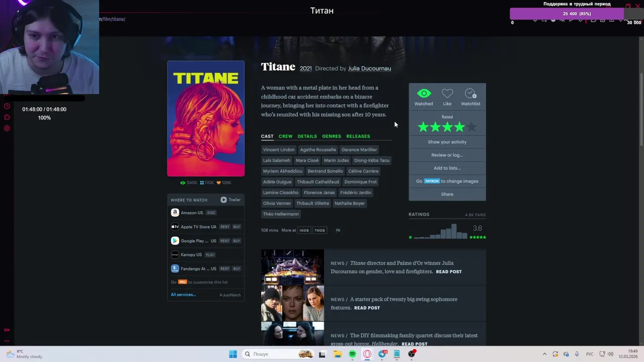Open cast member Agathe Rousselle
The height and width of the screenshot is (362, 644).
click(318, 149)
